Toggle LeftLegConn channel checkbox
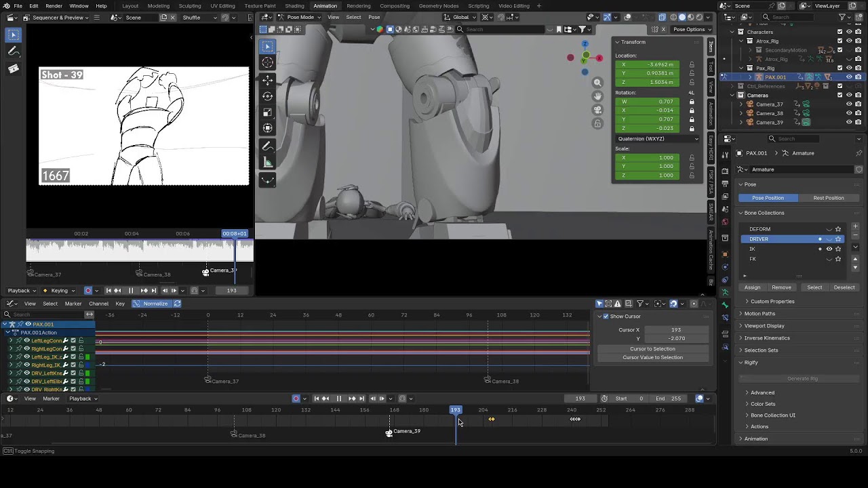This screenshot has width=868, height=488. pyautogui.click(x=73, y=340)
